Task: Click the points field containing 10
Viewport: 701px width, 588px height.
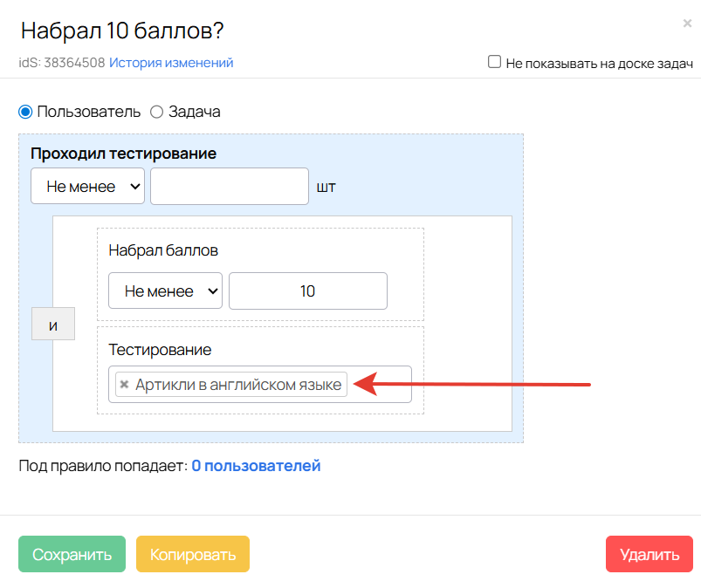Action: tap(307, 291)
